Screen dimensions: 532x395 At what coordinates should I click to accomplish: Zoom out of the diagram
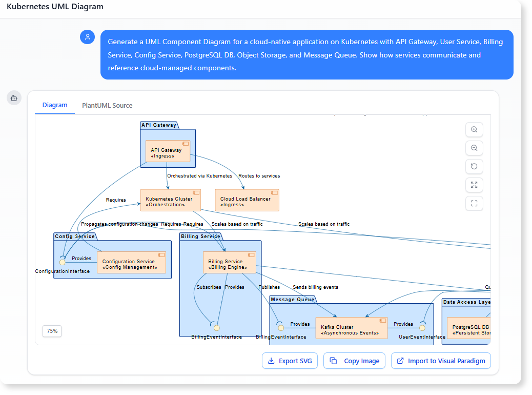pyautogui.click(x=474, y=148)
